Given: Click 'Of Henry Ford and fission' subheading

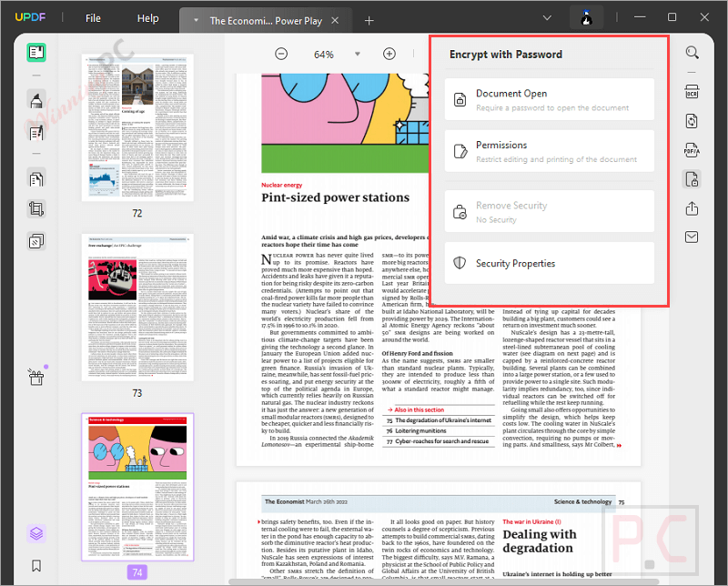Looking at the screenshot, I should (x=417, y=353).
